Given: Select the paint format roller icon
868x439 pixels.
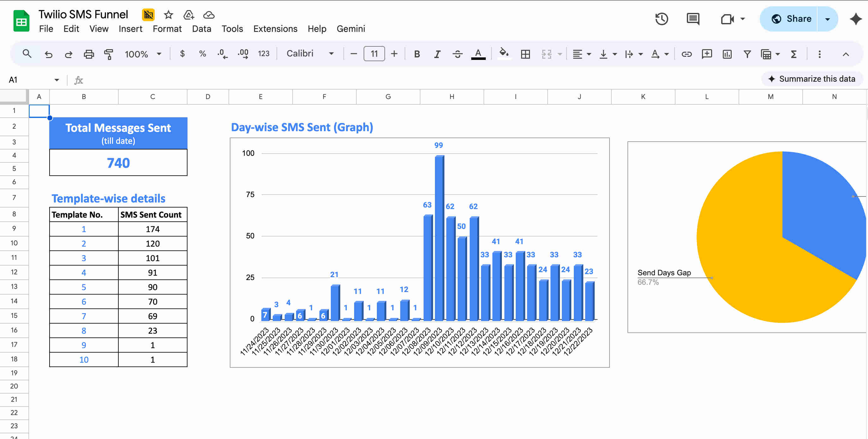Looking at the screenshot, I should point(109,54).
